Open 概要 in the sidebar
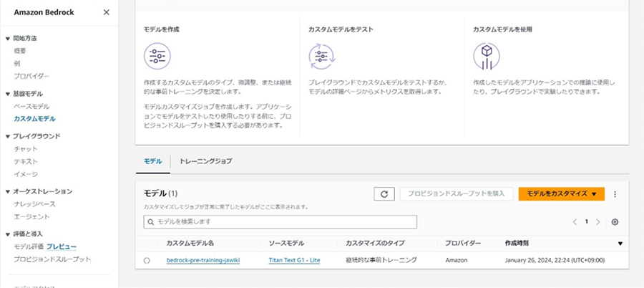The width and height of the screenshot is (644, 288). (x=20, y=51)
